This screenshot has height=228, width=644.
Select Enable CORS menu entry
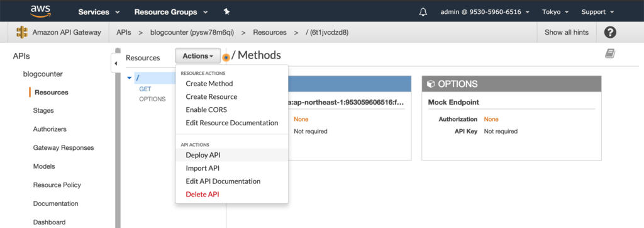click(x=206, y=110)
